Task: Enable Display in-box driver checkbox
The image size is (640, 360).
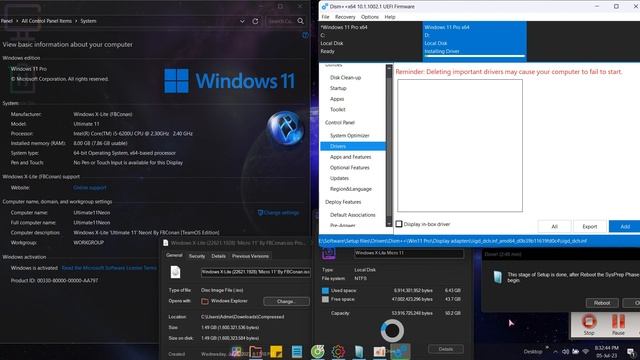Action: pyautogui.click(x=399, y=224)
